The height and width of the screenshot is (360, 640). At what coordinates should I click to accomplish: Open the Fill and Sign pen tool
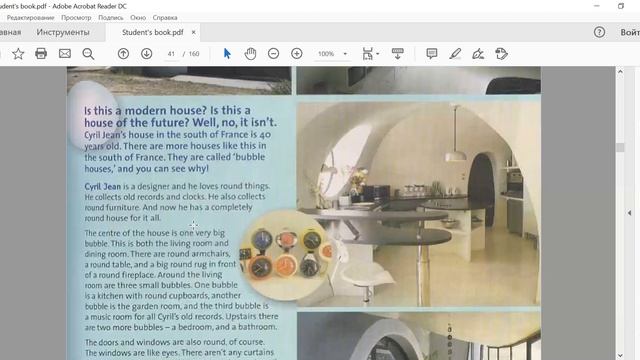(478, 54)
